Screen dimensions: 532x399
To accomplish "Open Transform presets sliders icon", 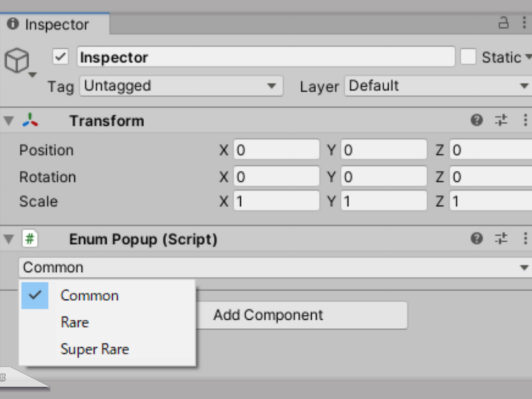I will click(501, 120).
